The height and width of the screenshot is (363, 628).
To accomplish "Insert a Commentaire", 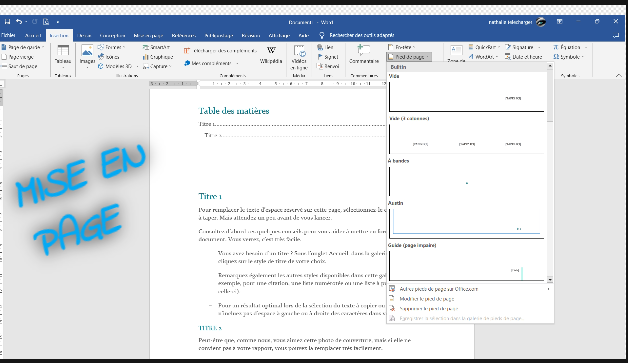I will pos(364,55).
